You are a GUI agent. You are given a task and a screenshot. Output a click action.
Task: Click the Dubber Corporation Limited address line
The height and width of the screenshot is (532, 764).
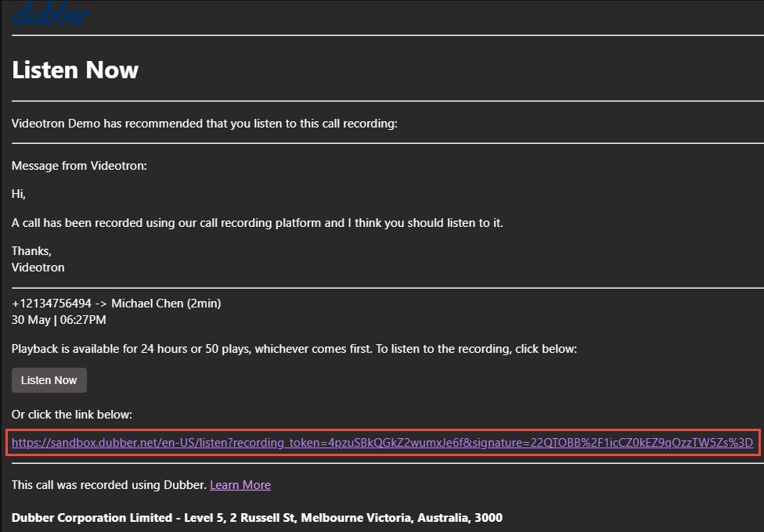[257, 518]
